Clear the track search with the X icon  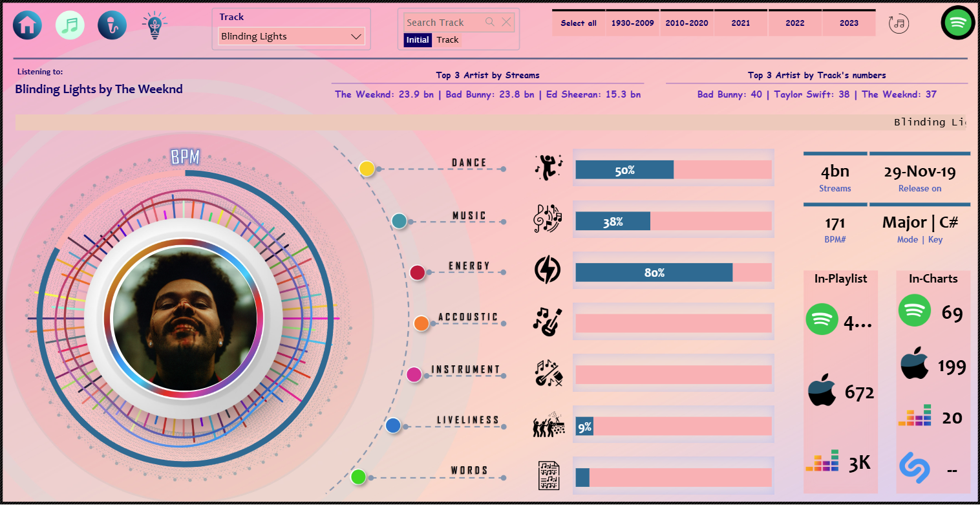506,22
